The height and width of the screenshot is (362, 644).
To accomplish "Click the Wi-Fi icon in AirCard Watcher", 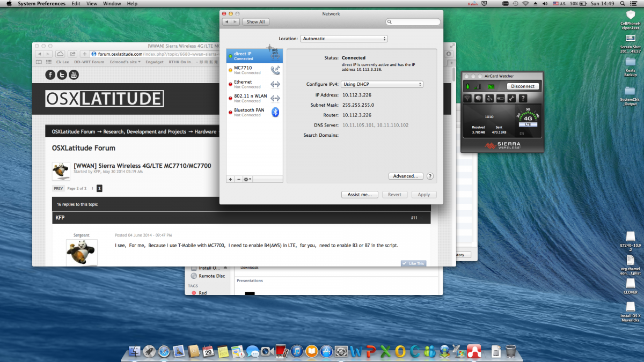I will pos(467,98).
